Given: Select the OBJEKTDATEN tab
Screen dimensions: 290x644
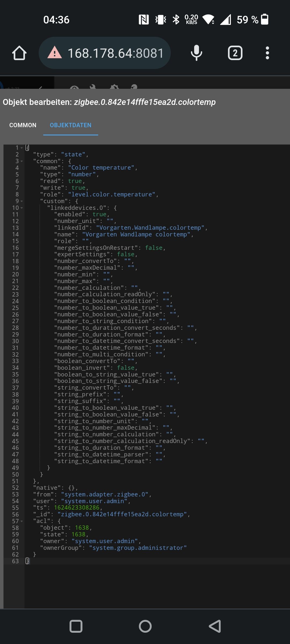Looking at the screenshot, I should (71, 125).
